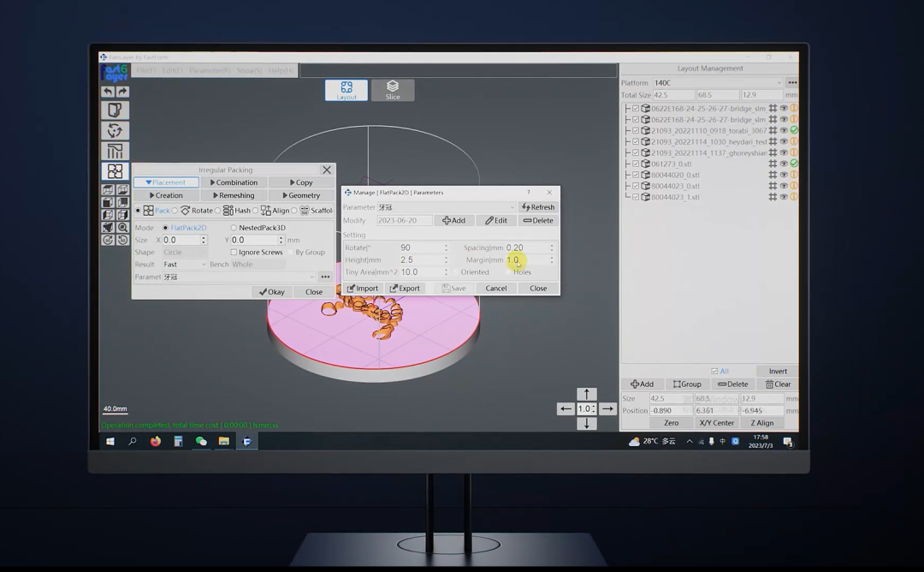The image size is (924, 572).
Task: Uncheck the 80044023_1.stl item checkbox
Action: point(636,197)
